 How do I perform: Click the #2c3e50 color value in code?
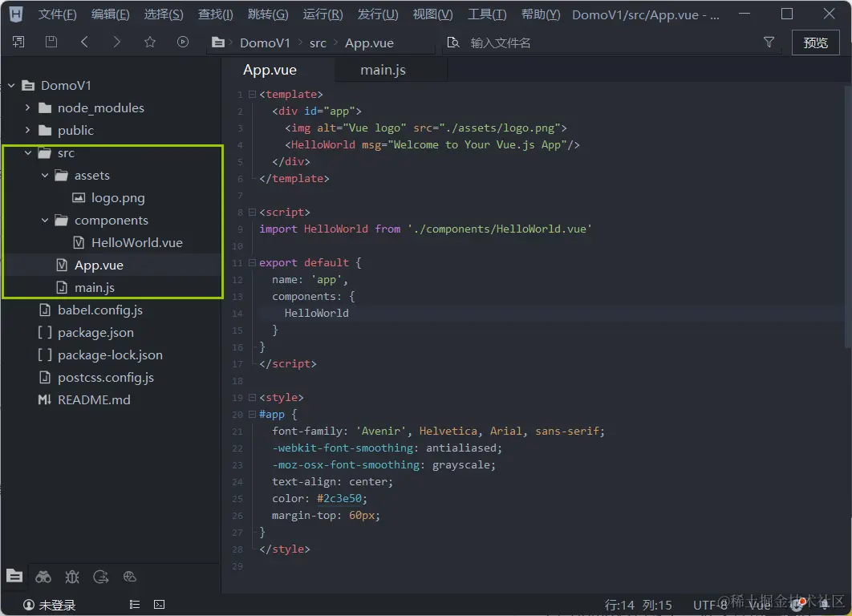339,498
